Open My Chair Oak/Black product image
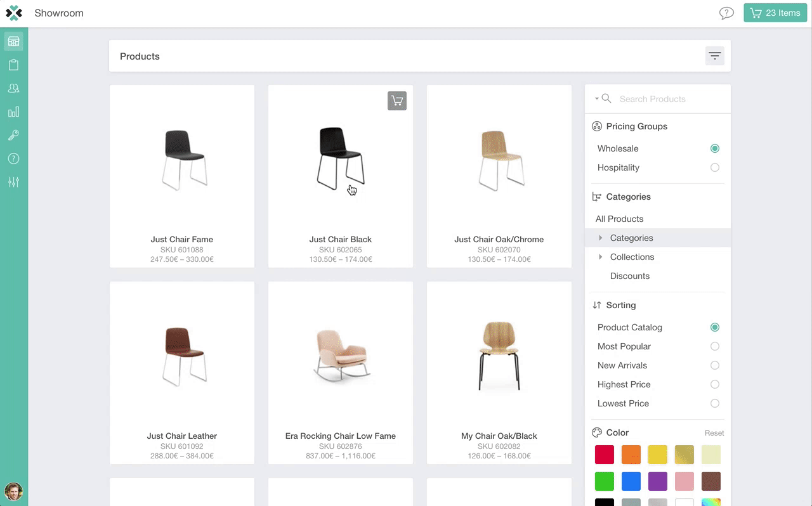This screenshot has height=506, width=812. [499, 356]
